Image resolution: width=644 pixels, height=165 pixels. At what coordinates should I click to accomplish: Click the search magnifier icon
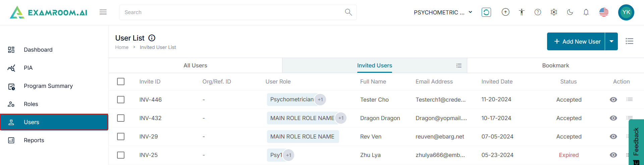click(x=348, y=12)
